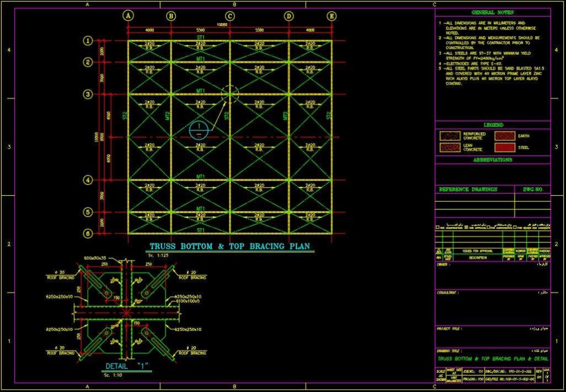Image resolution: width=566 pixels, height=392 pixels.
Task: Click the General Notes heading
Action: 492,12
